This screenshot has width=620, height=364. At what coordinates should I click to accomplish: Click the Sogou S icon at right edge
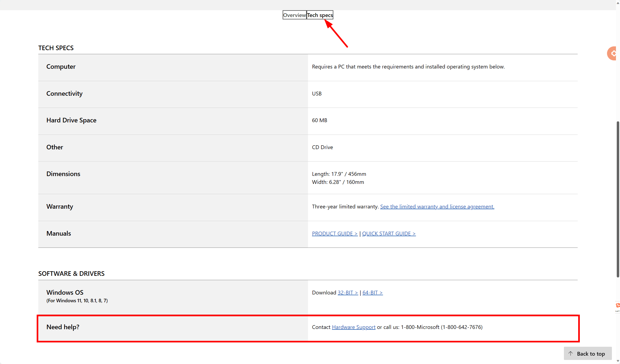(x=618, y=305)
